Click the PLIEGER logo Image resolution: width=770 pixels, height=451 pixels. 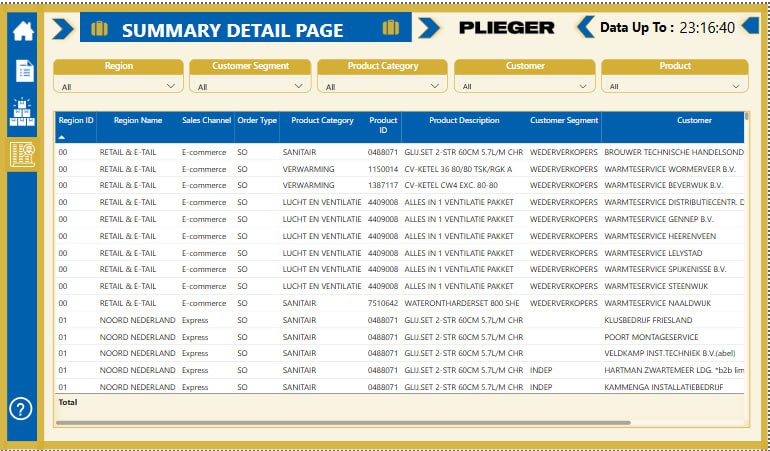pyautogui.click(x=506, y=28)
